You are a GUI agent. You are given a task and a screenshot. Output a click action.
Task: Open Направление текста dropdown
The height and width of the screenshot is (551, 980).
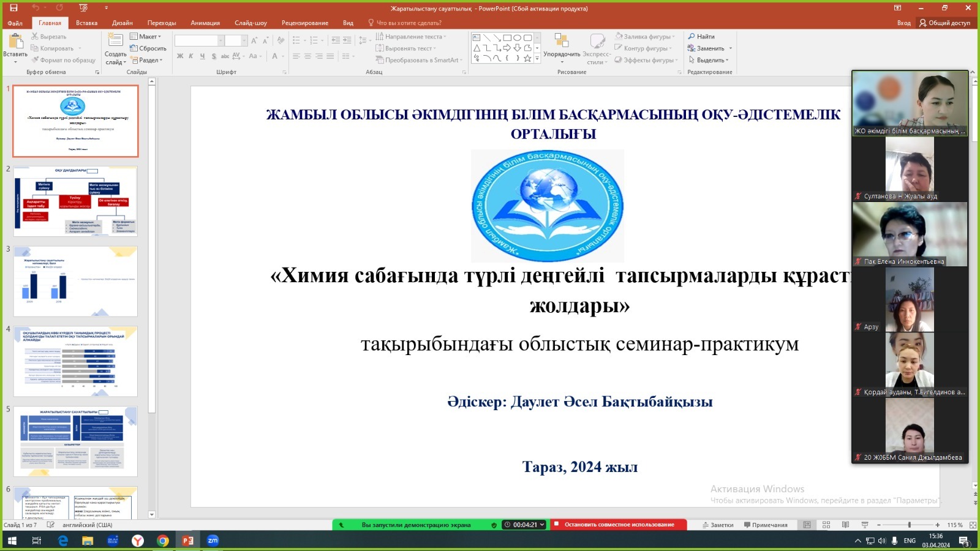click(x=411, y=37)
